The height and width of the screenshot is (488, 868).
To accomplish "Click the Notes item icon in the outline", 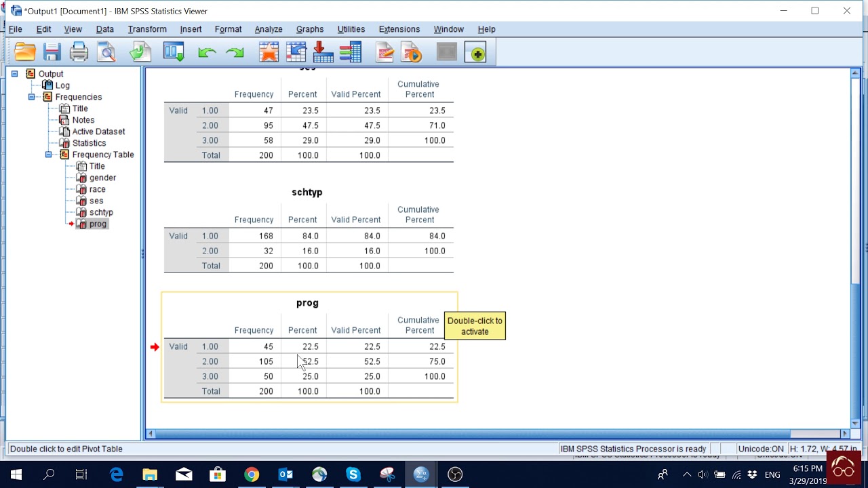I will click(x=64, y=120).
